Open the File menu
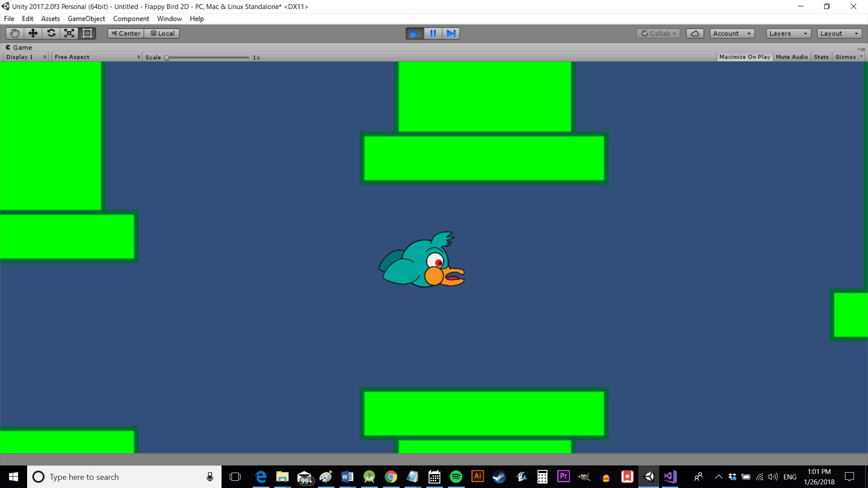Image resolution: width=868 pixels, height=488 pixels. (9, 19)
